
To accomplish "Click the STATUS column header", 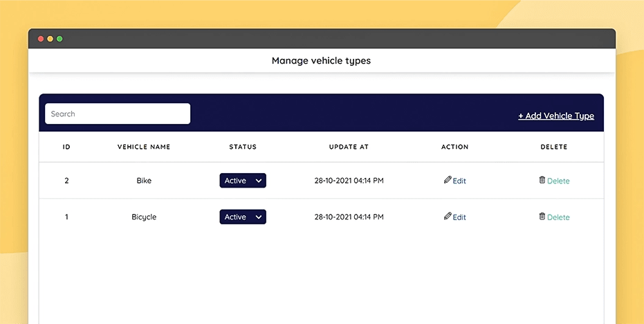I will [243, 147].
